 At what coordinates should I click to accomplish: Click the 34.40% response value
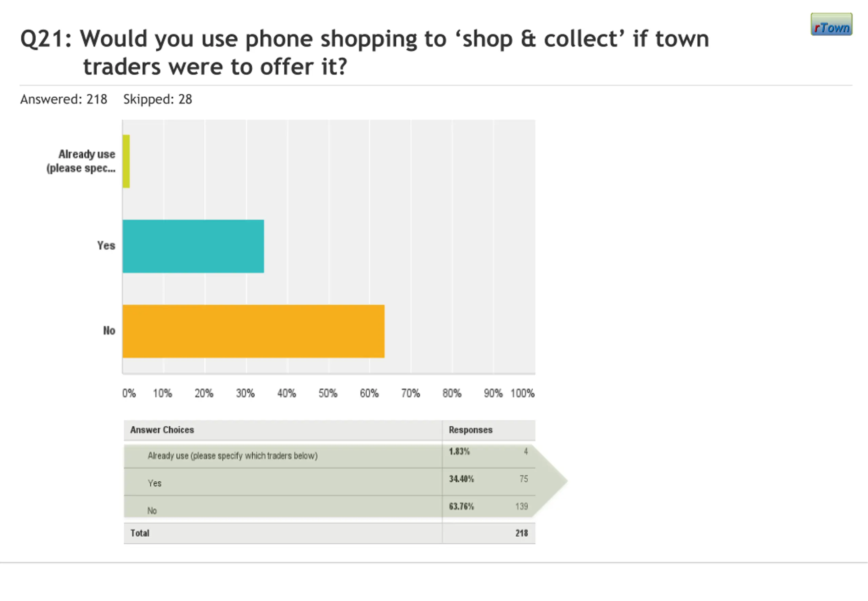point(461,479)
